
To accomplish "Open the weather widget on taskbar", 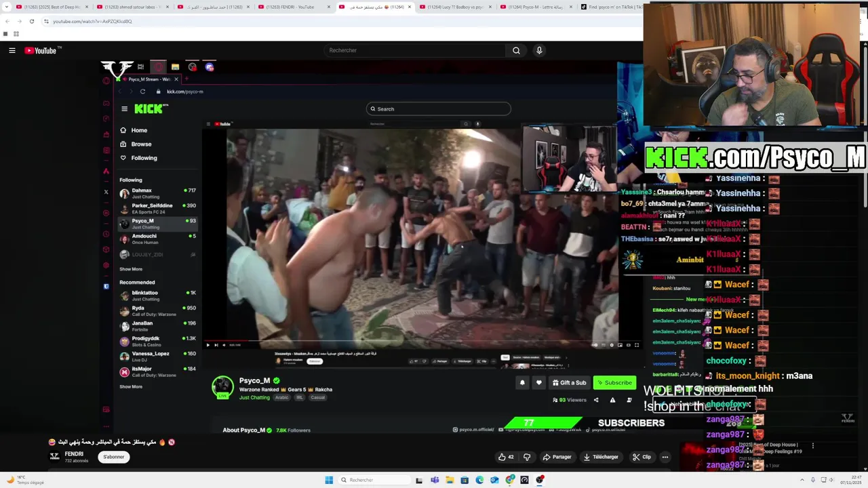I will click(x=26, y=480).
